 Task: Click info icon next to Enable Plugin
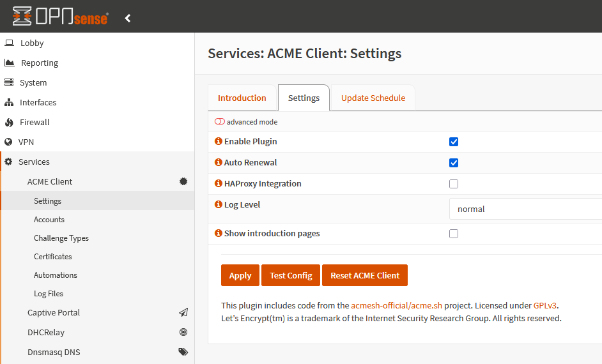(219, 142)
